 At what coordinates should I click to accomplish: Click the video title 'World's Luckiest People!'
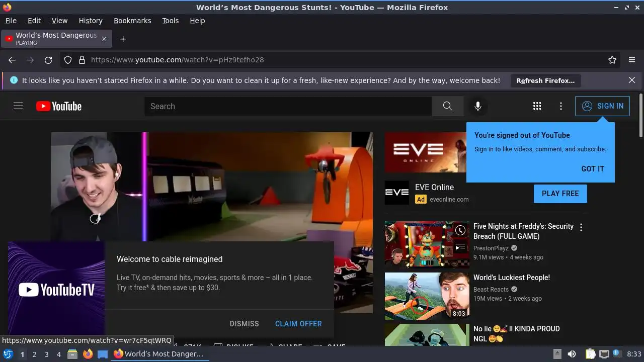point(512,278)
